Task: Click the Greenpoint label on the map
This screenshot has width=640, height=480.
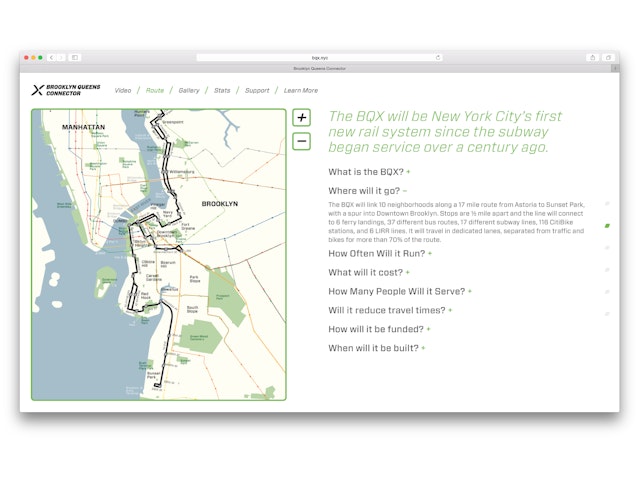Action: (173, 122)
